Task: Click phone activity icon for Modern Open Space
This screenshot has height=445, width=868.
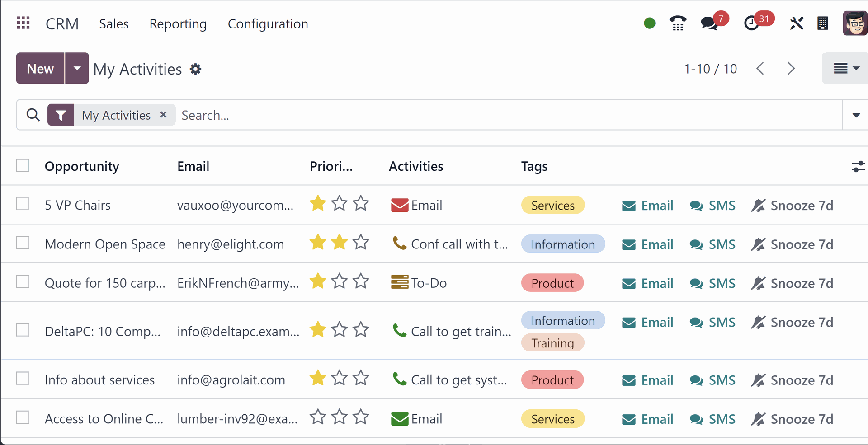Action: click(400, 244)
